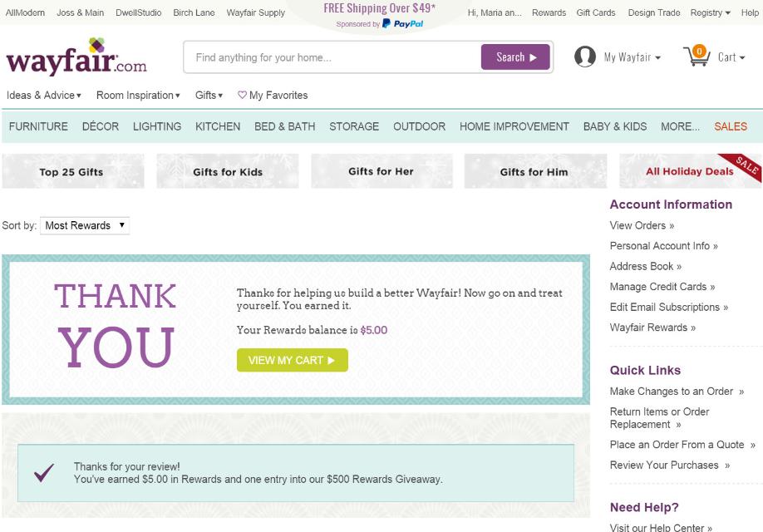Click the PayPal sponsor logo
Screen dimensions: 763x532
(x=402, y=23)
